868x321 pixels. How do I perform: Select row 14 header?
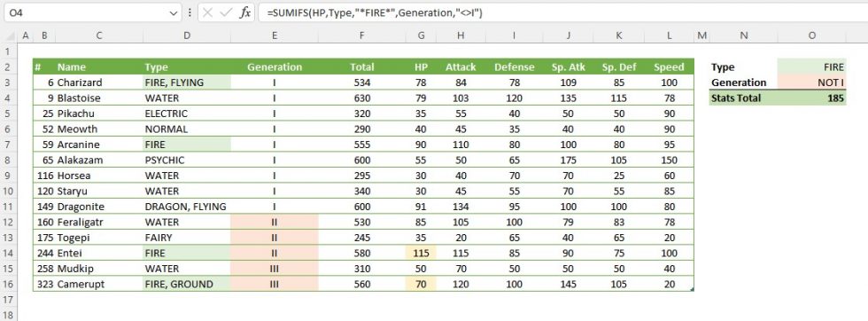point(8,254)
